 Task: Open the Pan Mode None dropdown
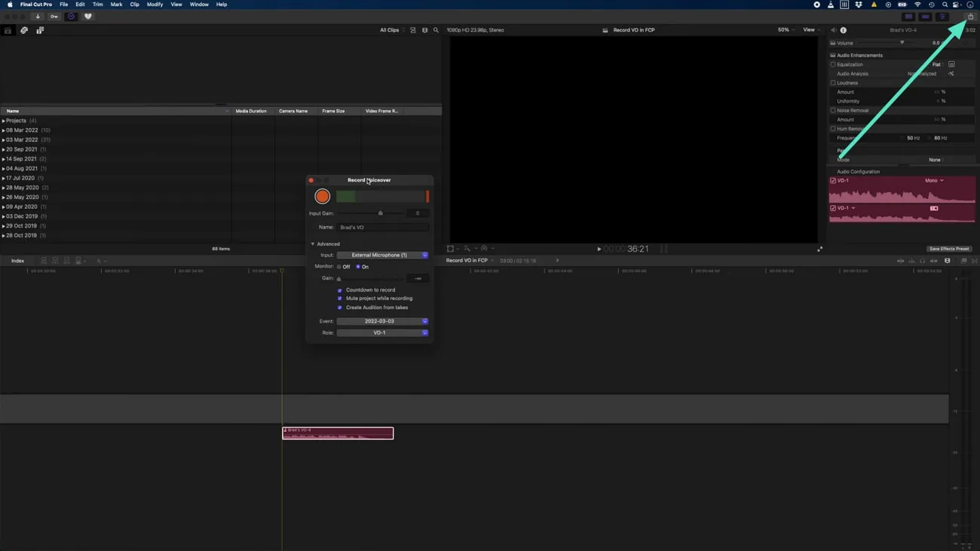[936, 160]
